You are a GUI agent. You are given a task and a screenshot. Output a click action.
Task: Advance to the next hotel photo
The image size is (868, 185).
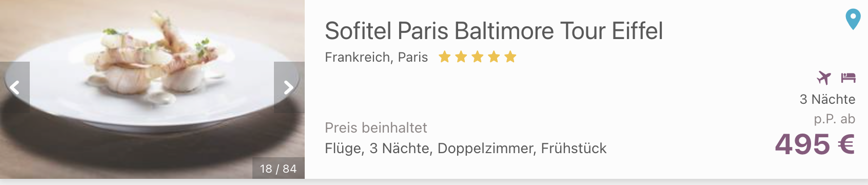click(289, 87)
